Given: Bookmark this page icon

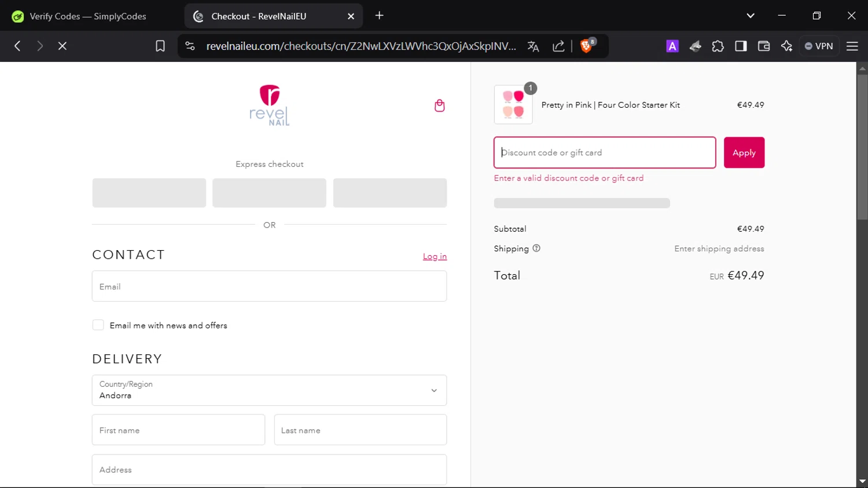Looking at the screenshot, I should [x=160, y=46].
